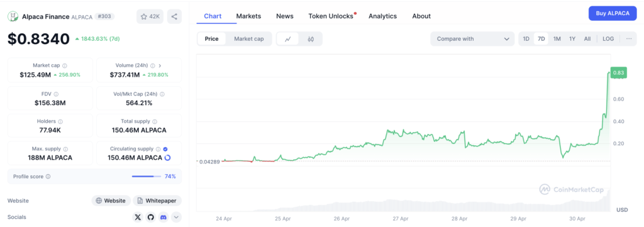Open the Whitepaper link
The image size is (644, 227).
click(157, 201)
